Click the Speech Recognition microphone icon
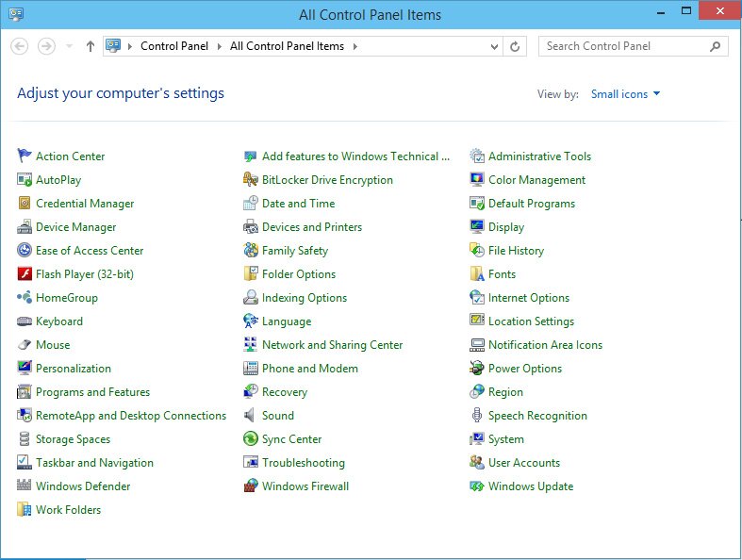 (x=476, y=415)
